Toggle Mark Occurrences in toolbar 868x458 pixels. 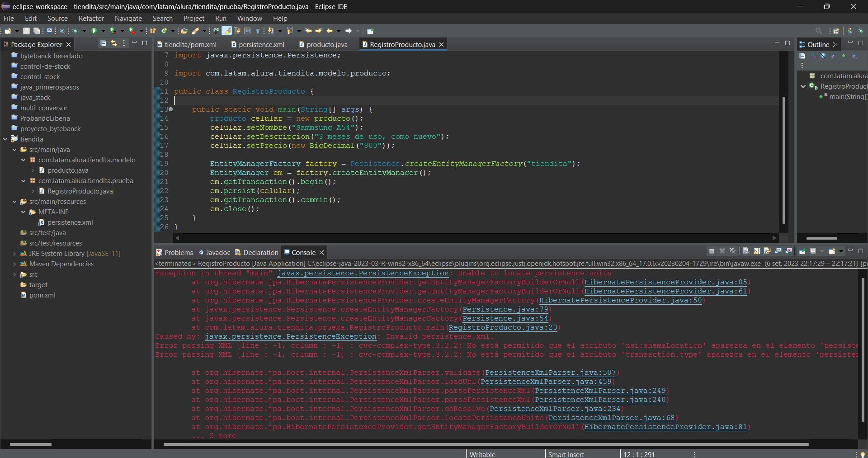coord(226,31)
